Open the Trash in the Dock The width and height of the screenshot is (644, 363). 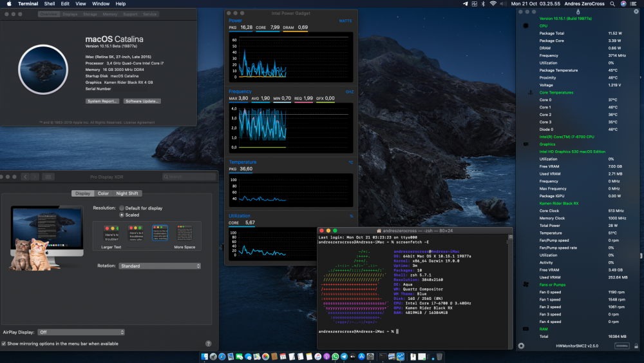(439, 357)
